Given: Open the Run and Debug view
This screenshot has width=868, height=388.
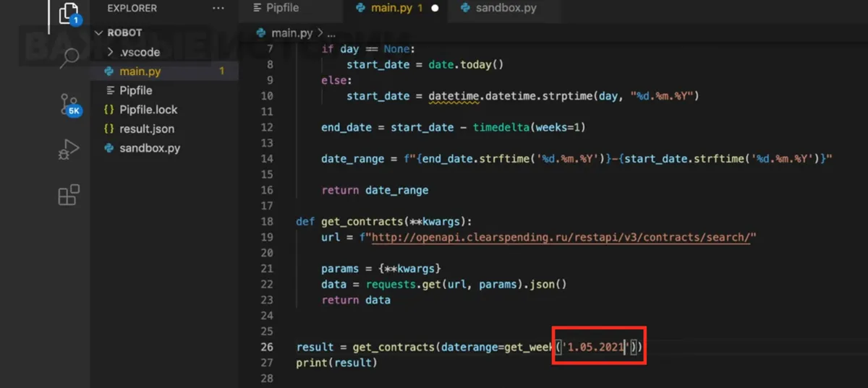Looking at the screenshot, I should [69, 150].
